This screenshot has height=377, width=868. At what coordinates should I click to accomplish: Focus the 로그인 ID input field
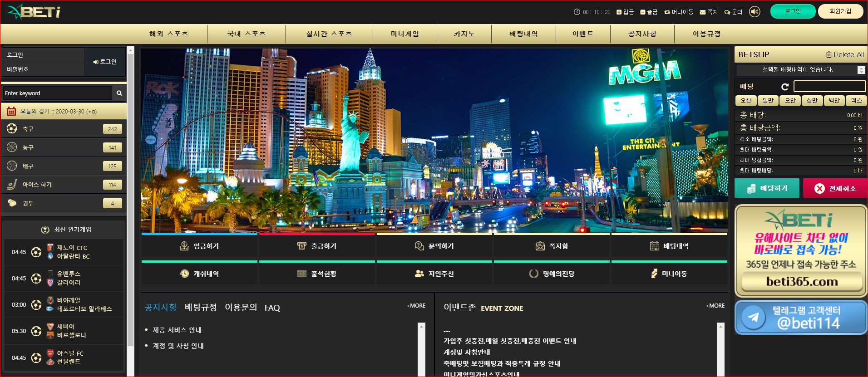point(43,55)
